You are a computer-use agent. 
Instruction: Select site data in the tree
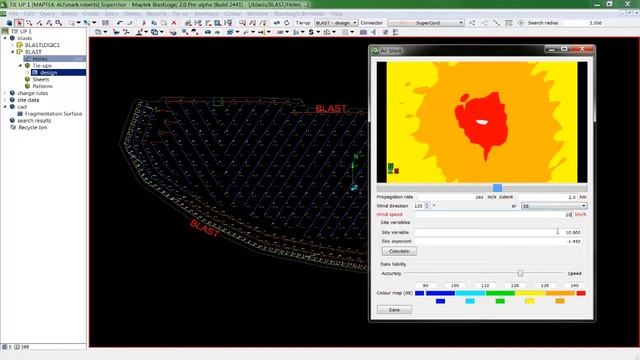coord(28,100)
